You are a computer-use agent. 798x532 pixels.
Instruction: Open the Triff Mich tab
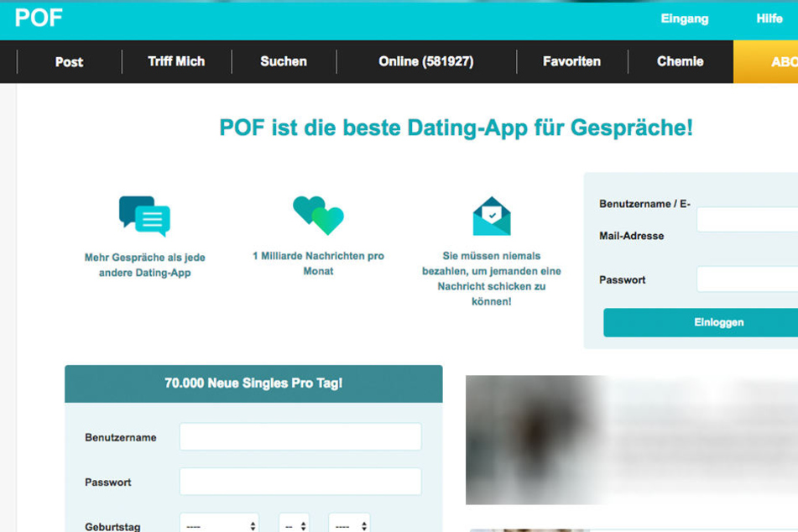coord(176,61)
